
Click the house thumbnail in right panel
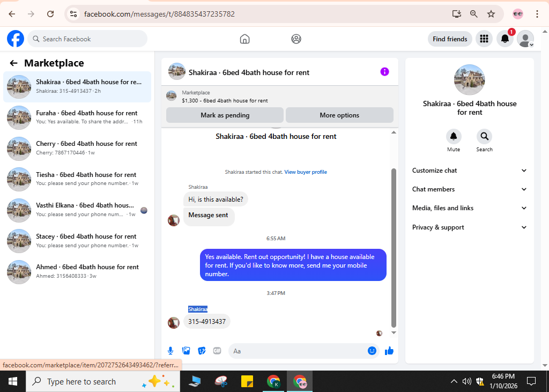469,80
